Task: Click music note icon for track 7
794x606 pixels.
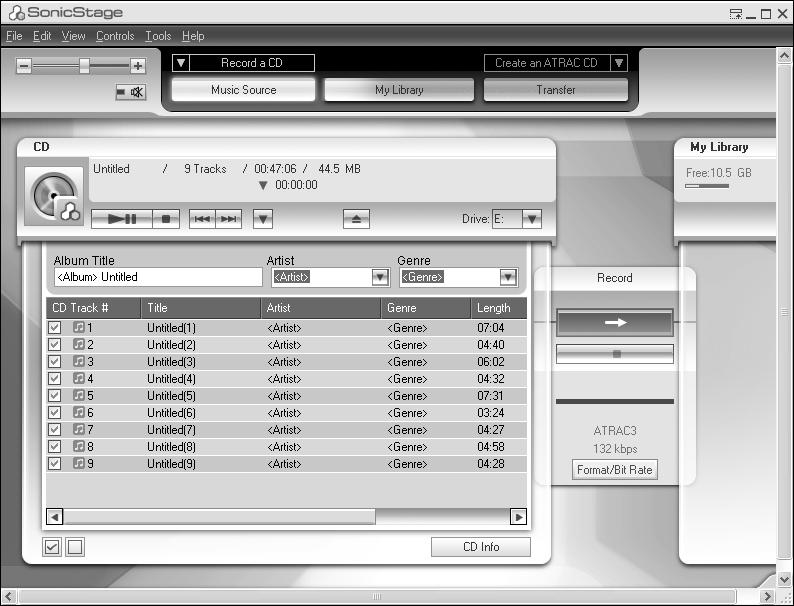Action: [78, 429]
